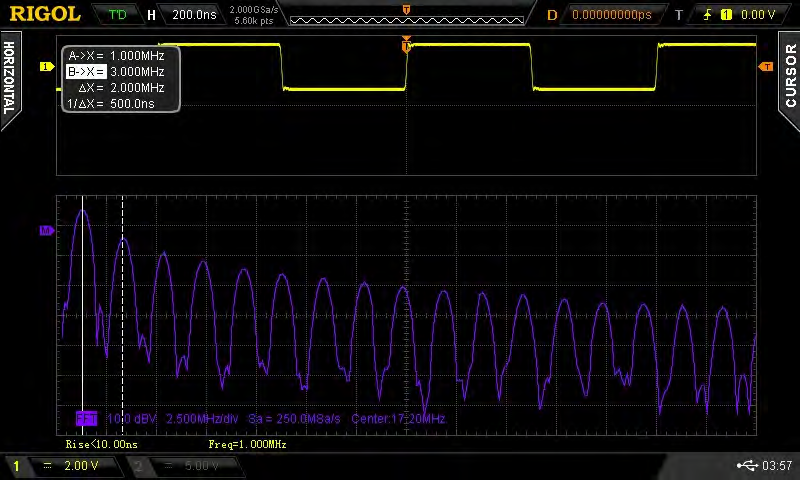Click the rising edge trigger icon
Image resolution: width=800 pixels, height=480 pixels.
coord(708,15)
